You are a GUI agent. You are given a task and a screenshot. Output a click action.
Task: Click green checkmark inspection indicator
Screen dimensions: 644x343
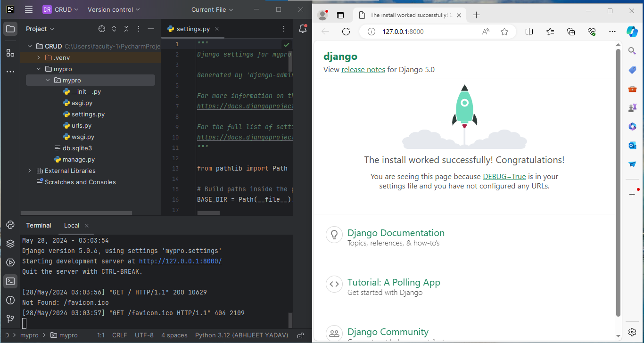coord(286,44)
